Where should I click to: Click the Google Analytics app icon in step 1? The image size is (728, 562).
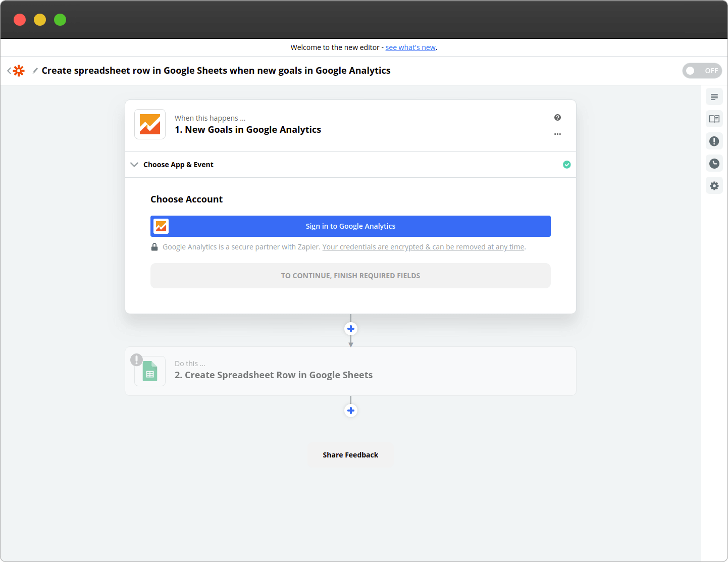[150, 124]
